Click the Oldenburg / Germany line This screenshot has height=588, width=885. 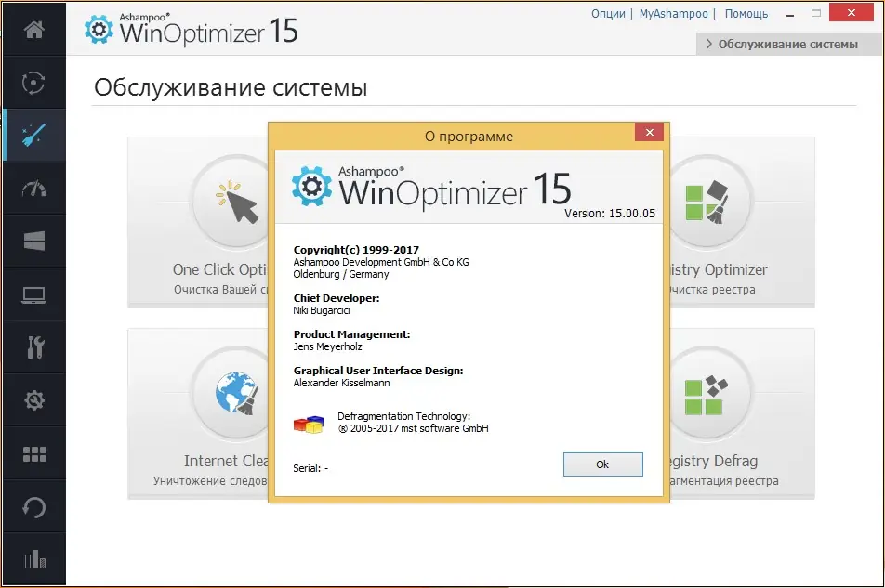click(x=341, y=275)
